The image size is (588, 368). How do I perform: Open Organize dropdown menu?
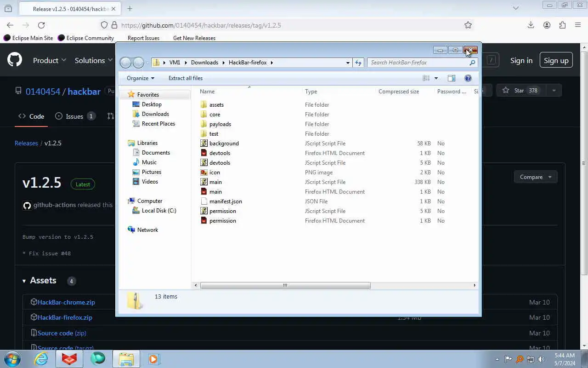pos(141,78)
